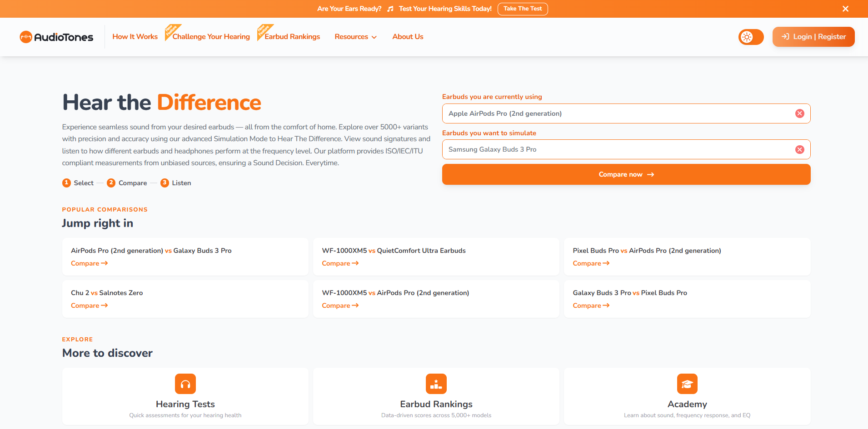This screenshot has width=868, height=429.
Task: Open Challenge Your Hearing page
Action: [211, 37]
